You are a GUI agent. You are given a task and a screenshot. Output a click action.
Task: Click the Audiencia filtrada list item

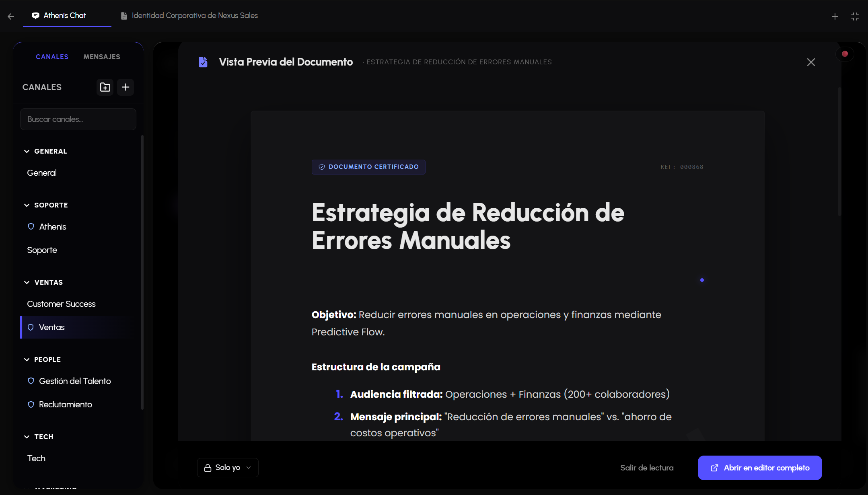[510, 394]
